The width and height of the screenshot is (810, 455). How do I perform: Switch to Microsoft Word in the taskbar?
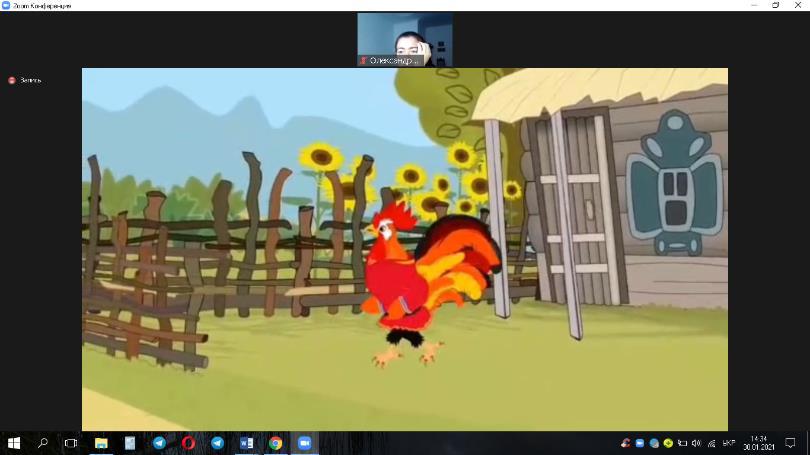coord(246,442)
